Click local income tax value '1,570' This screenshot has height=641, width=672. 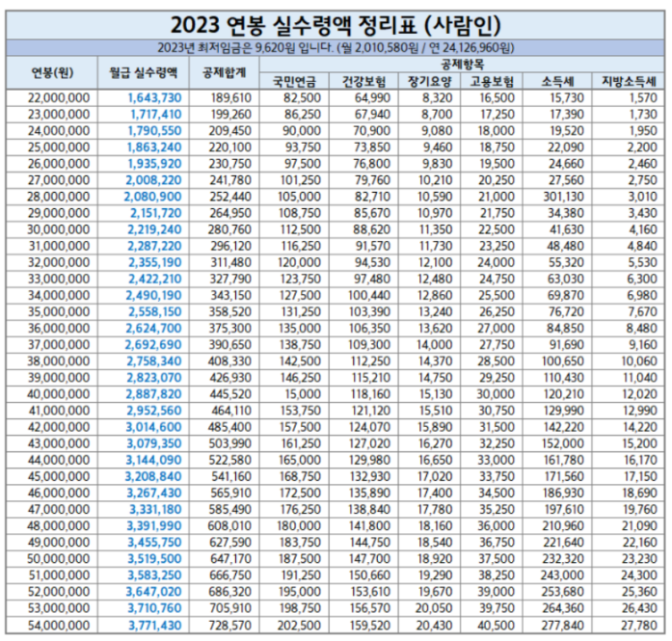[x=643, y=98]
